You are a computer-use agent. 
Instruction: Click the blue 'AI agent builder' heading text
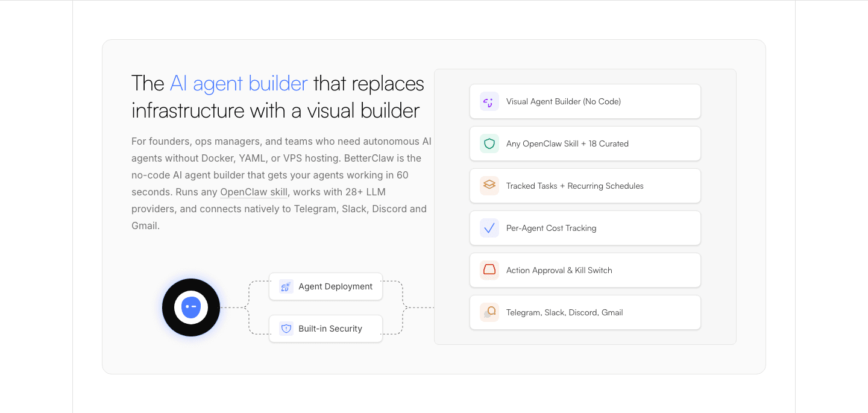point(239,83)
